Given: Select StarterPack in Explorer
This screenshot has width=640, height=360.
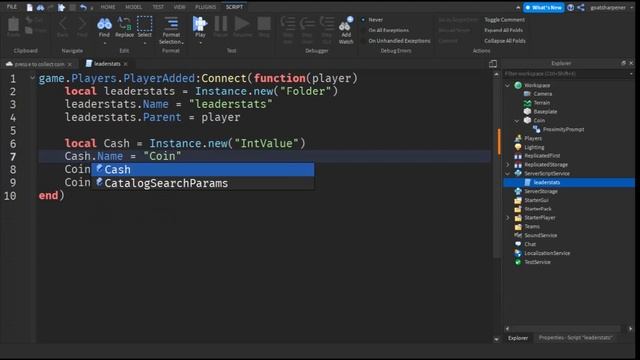Looking at the screenshot, I should [x=538, y=209].
